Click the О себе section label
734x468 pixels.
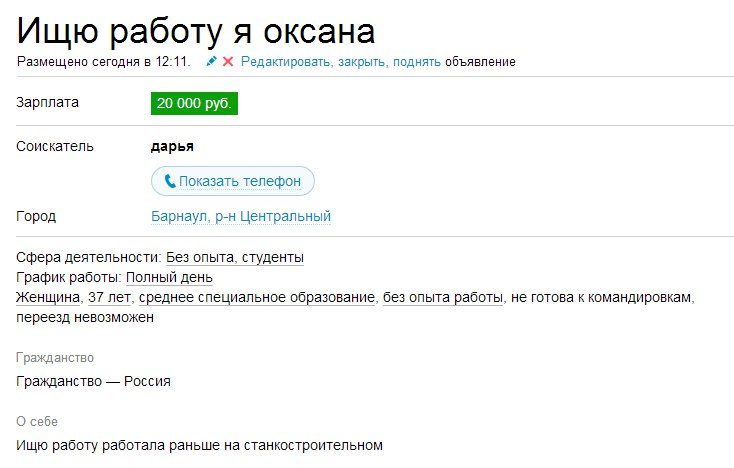36,421
